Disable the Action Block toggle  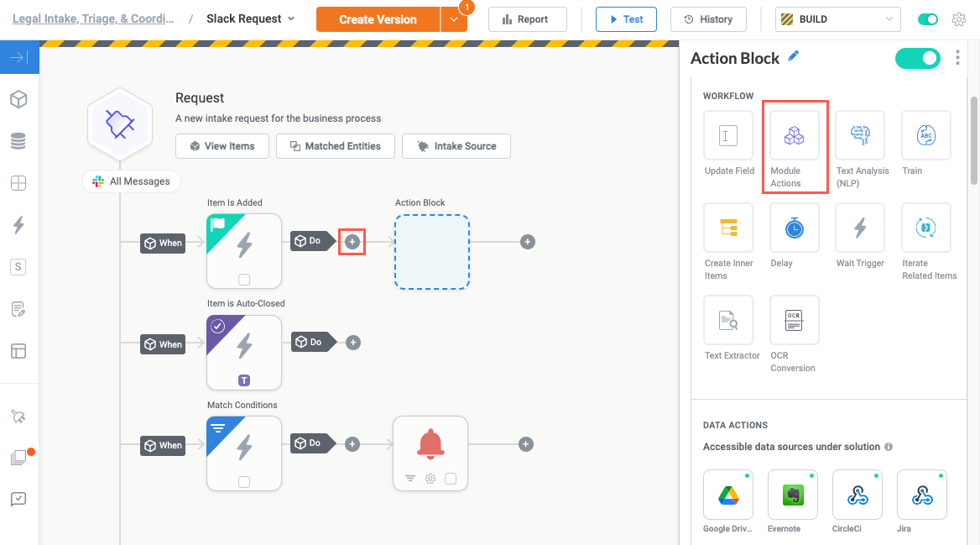(917, 58)
